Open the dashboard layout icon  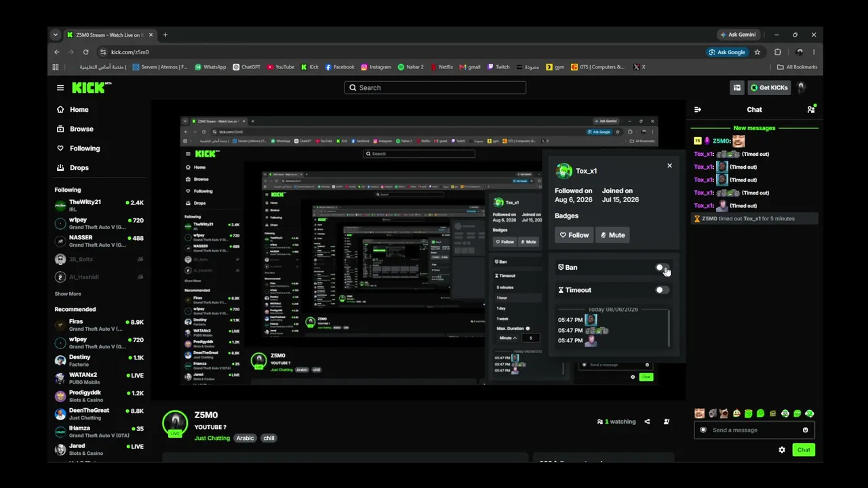coord(737,87)
